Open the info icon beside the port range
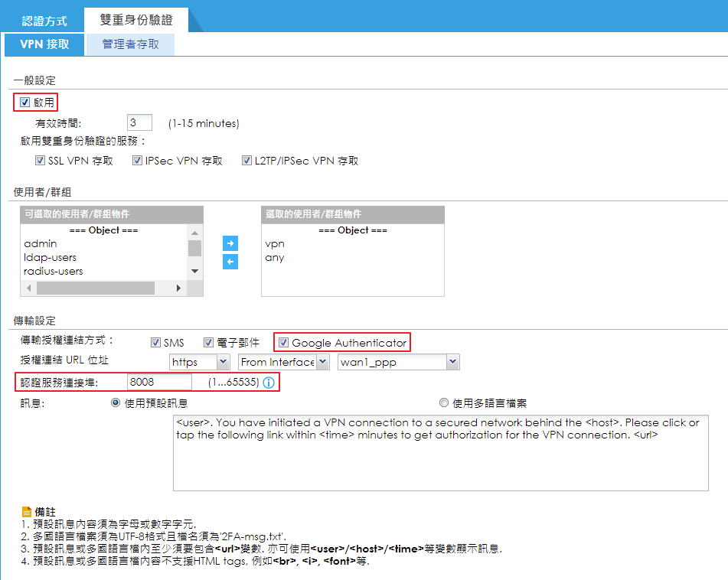 click(x=269, y=383)
